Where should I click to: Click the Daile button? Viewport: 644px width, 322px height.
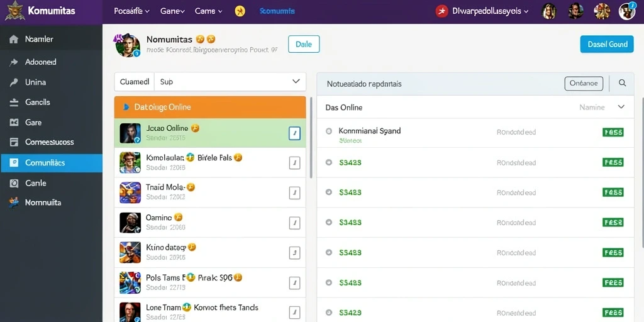(x=304, y=44)
